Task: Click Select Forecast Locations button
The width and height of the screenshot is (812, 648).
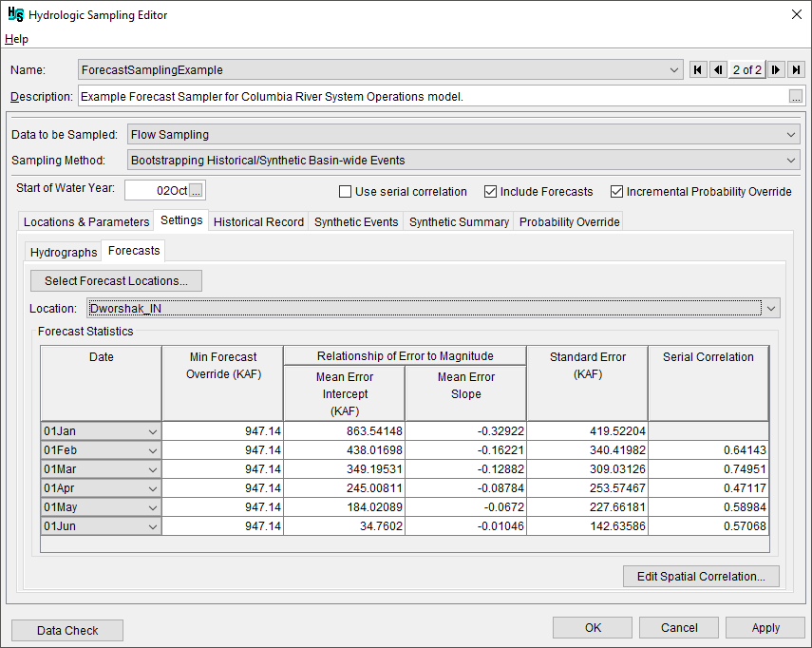Action: point(116,281)
